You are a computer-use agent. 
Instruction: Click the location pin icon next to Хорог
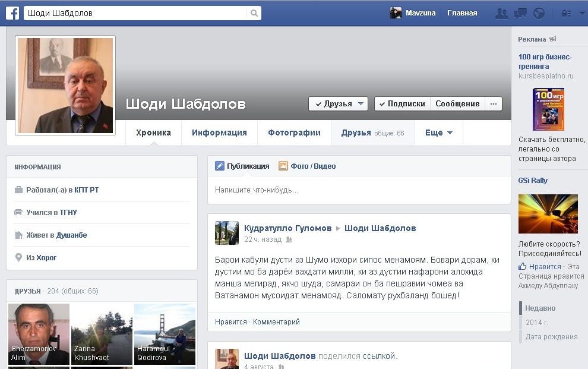[18, 257]
